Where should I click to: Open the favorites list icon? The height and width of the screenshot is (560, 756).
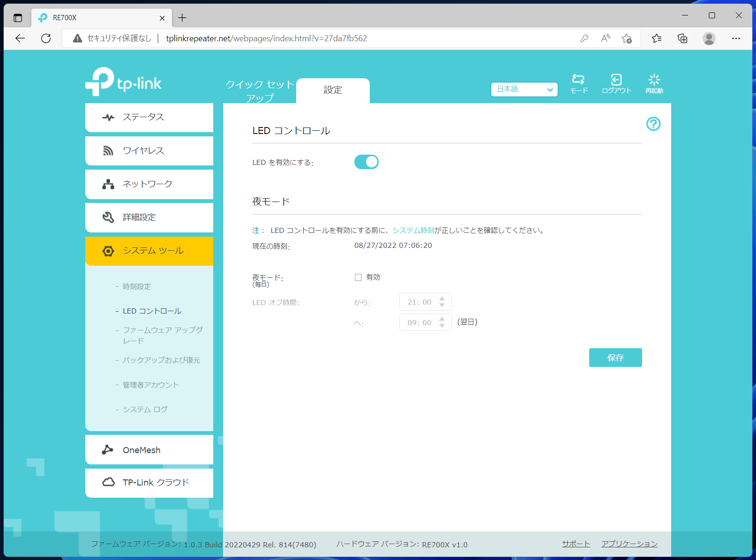click(x=657, y=38)
